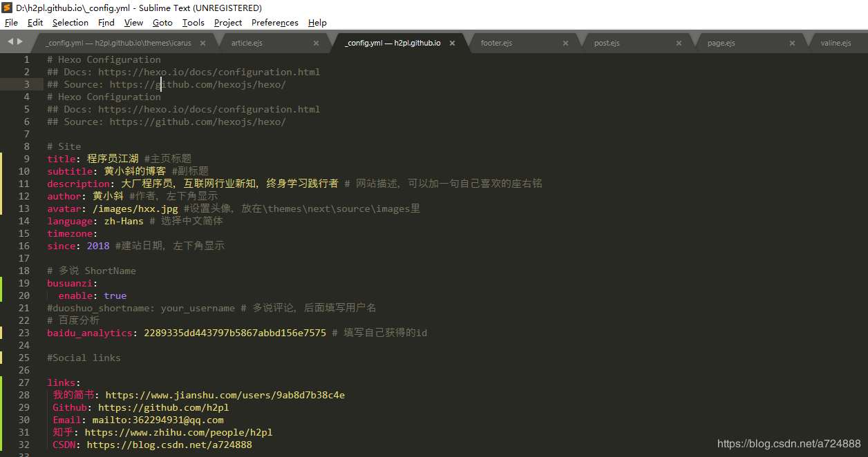Click the Sublime Text app icon in title bar
The height and width of the screenshot is (457, 868).
(x=8, y=8)
